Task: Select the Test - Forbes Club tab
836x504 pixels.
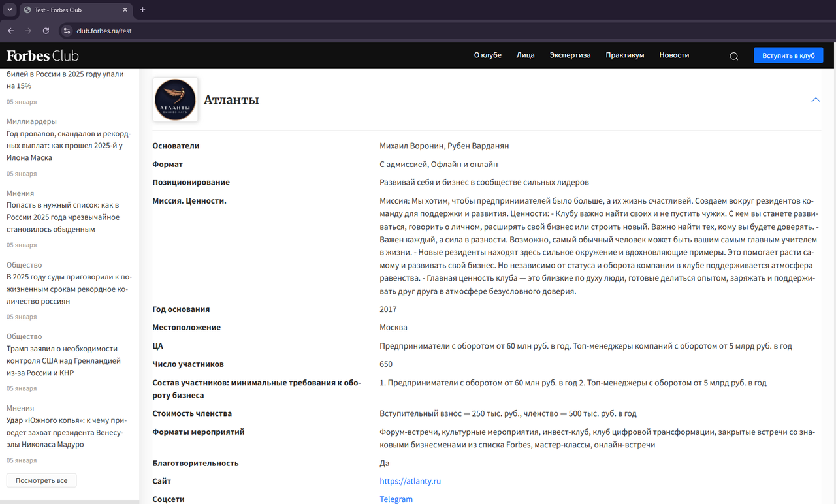Action: click(x=75, y=10)
